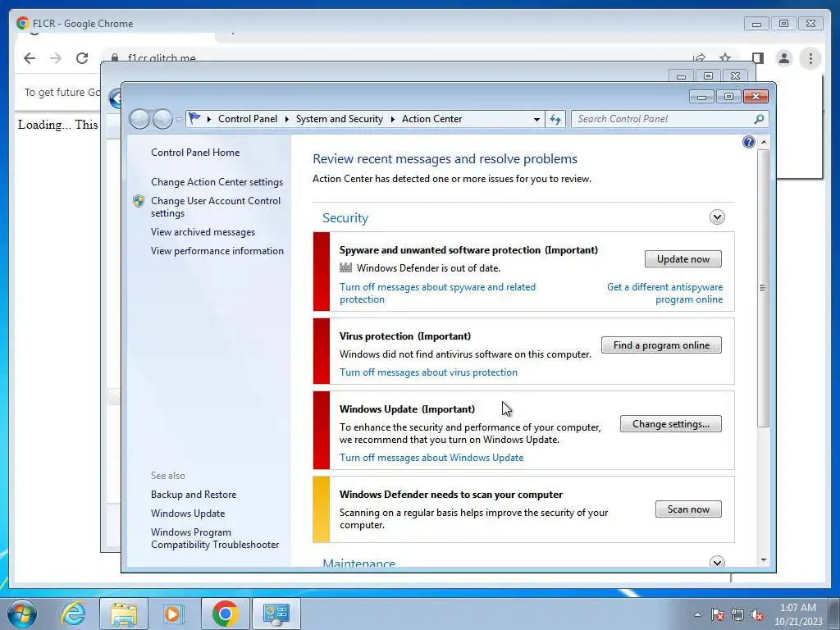Click the refresh arrows beside address bar
Viewport: 840px width, 630px height.
coord(555,119)
